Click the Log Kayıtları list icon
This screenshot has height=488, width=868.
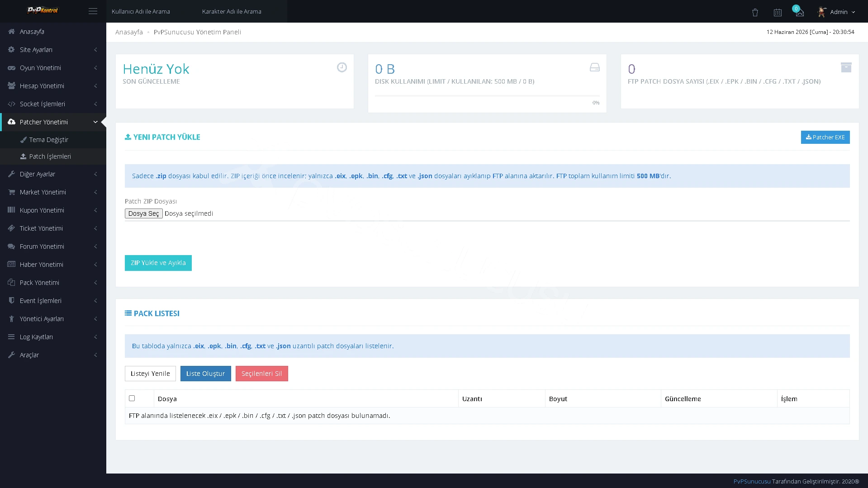(x=11, y=337)
